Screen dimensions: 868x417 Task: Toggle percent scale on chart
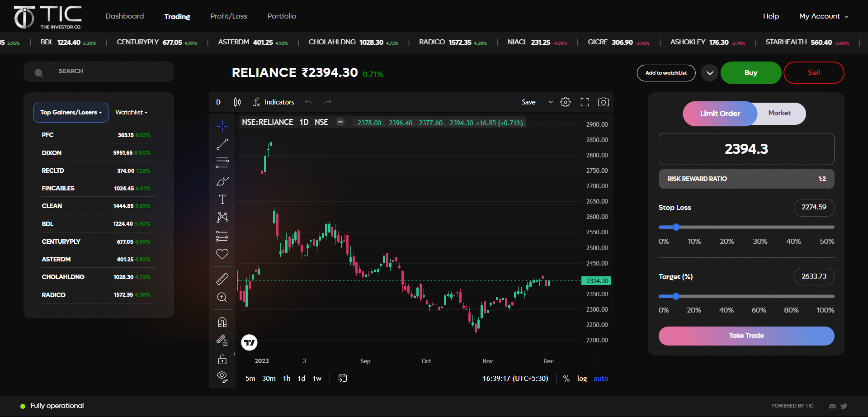566,379
